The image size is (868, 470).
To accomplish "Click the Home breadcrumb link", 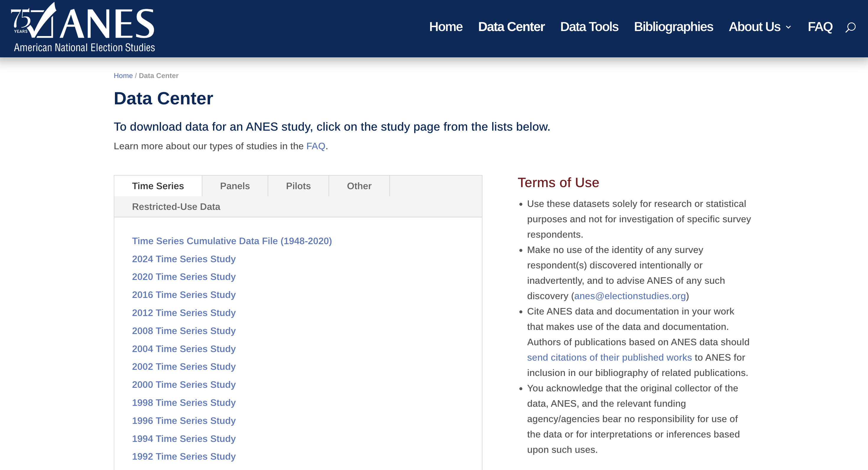I will coord(123,75).
